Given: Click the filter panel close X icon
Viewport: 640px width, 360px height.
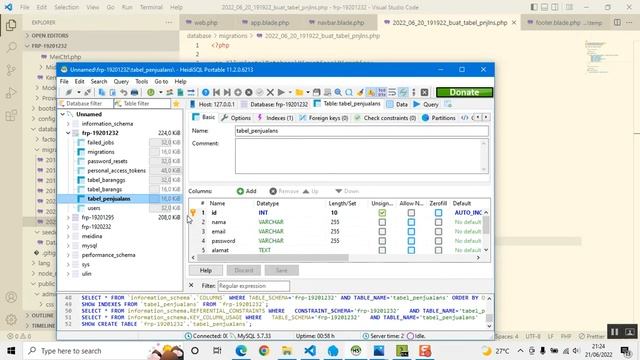Looking at the screenshot, I should click(x=191, y=285).
